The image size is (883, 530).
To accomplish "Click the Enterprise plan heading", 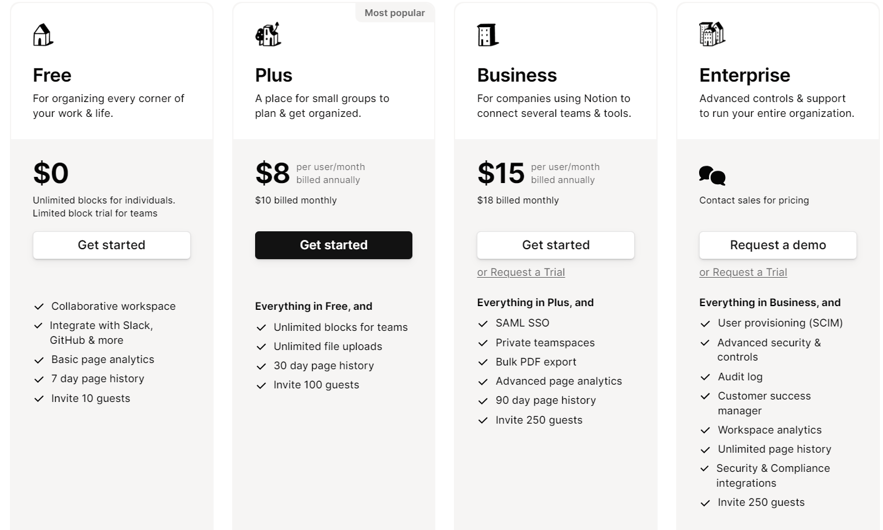I will pyautogui.click(x=744, y=75).
